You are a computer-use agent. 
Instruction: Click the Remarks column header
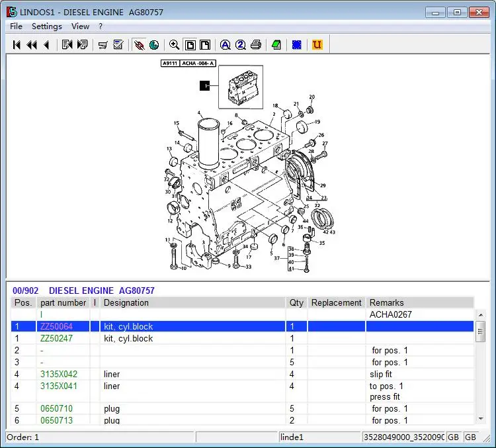387,303
